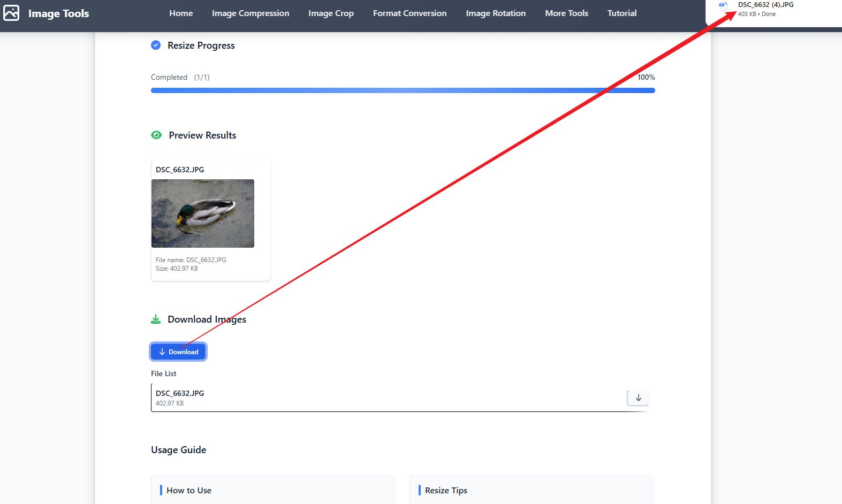Image resolution: width=842 pixels, height=504 pixels.
Task: Click the DSC_6632.JPG name in the File List
Action: point(180,393)
